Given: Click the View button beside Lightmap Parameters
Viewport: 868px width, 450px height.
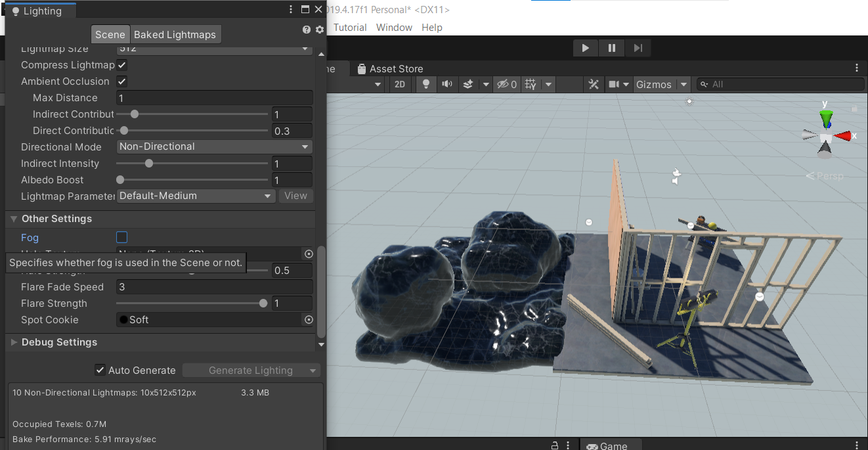Looking at the screenshot, I should pyautogui.click(x=295, y=196).
